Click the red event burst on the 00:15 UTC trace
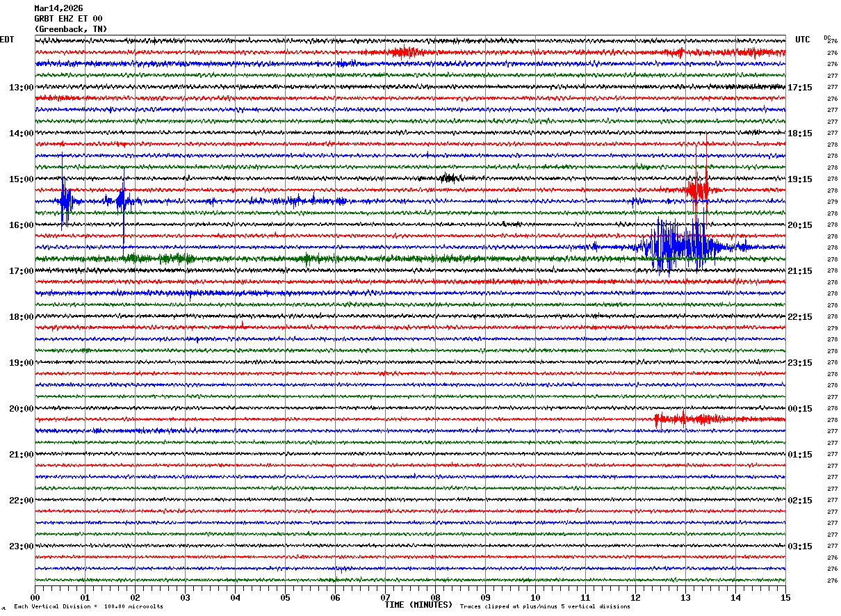This screenshot has width=841, height=616. 692,419
